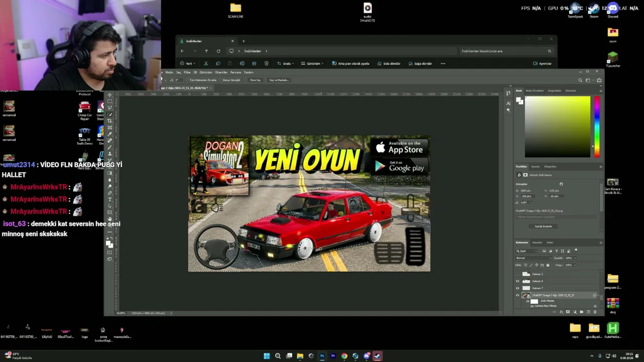The width and height of the screenshot is (644, 362).
Task: Click Sağa döndür in File Explorer
Action: point(420,64)
